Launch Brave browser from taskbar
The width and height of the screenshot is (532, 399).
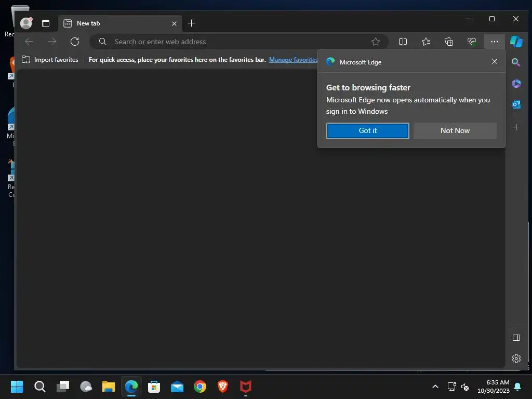pyautogui.click(x=222, y=387)
